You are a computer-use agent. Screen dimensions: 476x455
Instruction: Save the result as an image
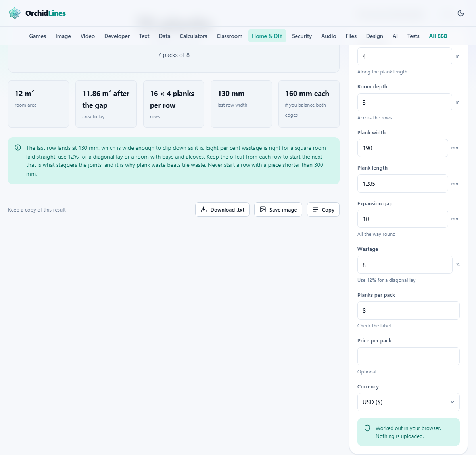click(x=278, y=210)
